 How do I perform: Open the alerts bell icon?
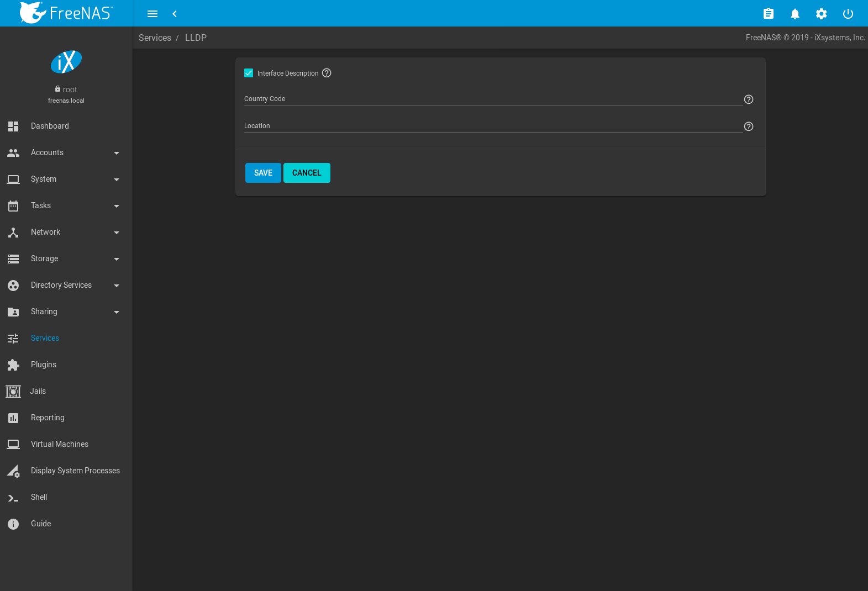pos(795,14)
